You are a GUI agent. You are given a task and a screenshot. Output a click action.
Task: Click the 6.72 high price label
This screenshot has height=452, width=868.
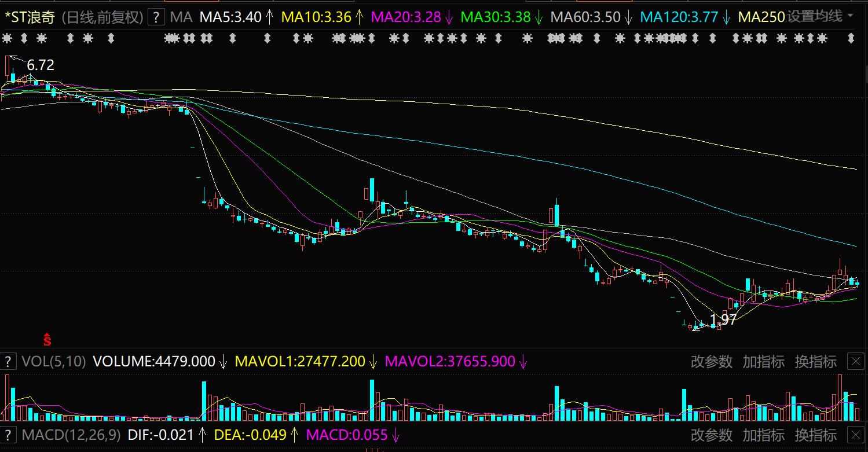pyautogui.click(x=41, y=65)
